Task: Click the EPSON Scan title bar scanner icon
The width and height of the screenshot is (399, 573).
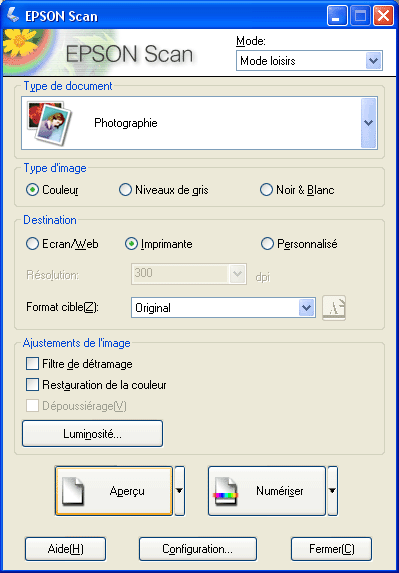Action: [14, 15]
